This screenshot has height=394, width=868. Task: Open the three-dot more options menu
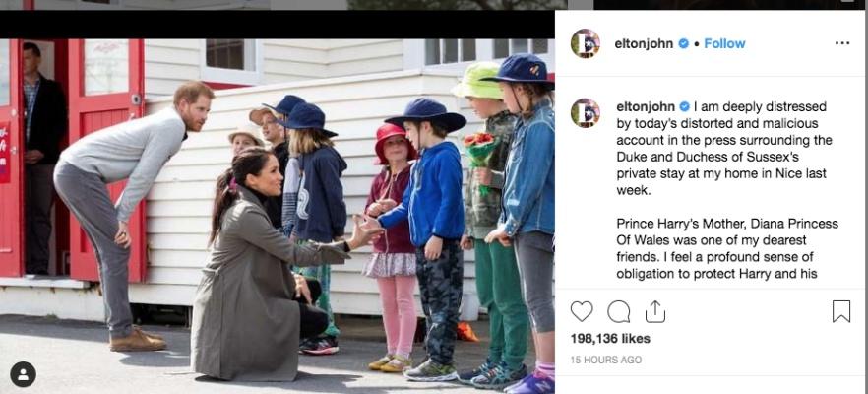[x=842, y=43]
